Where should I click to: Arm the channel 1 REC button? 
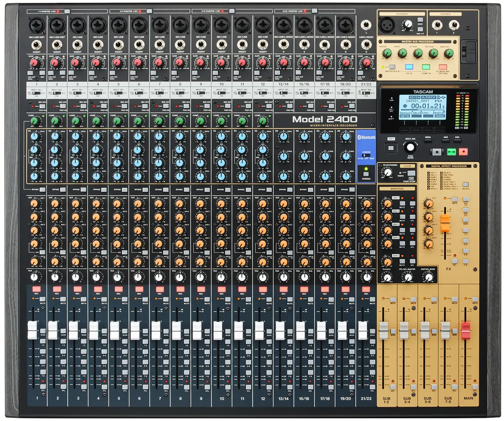pyautogui.click(x=36, y=289)
